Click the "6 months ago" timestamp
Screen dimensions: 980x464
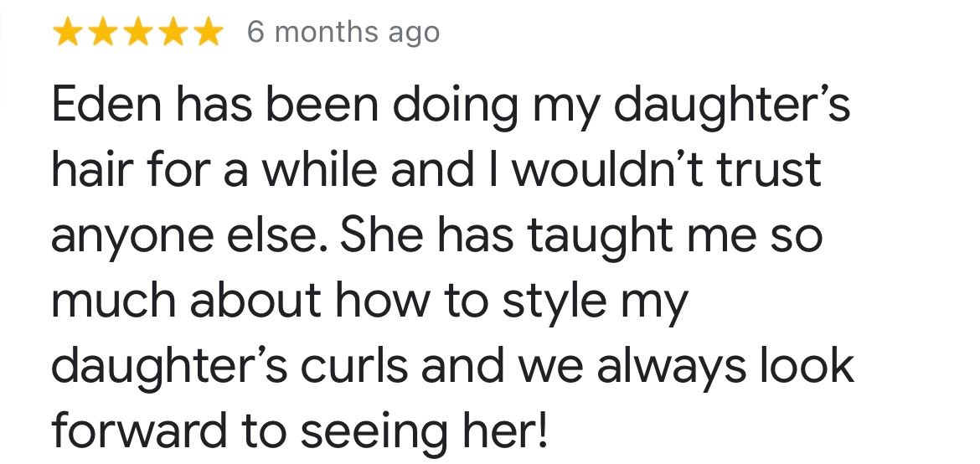point(343,33)
